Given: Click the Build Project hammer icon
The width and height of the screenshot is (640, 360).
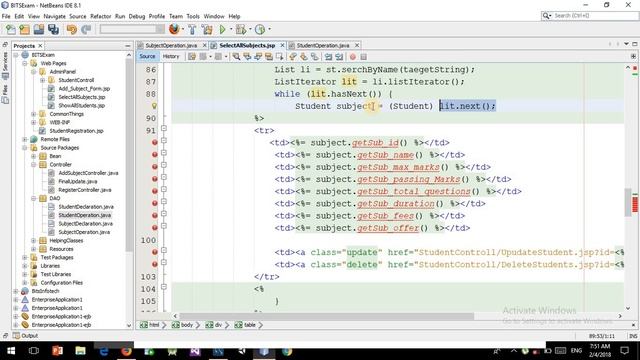Looking at the screenshot, I should [x=192, y=29].
